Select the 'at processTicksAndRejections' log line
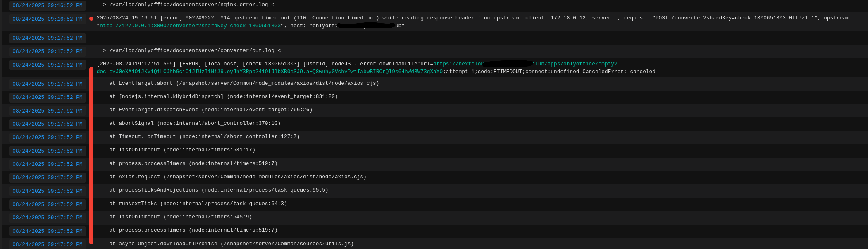The image size is (868, 249). click(x=218, y=190)
